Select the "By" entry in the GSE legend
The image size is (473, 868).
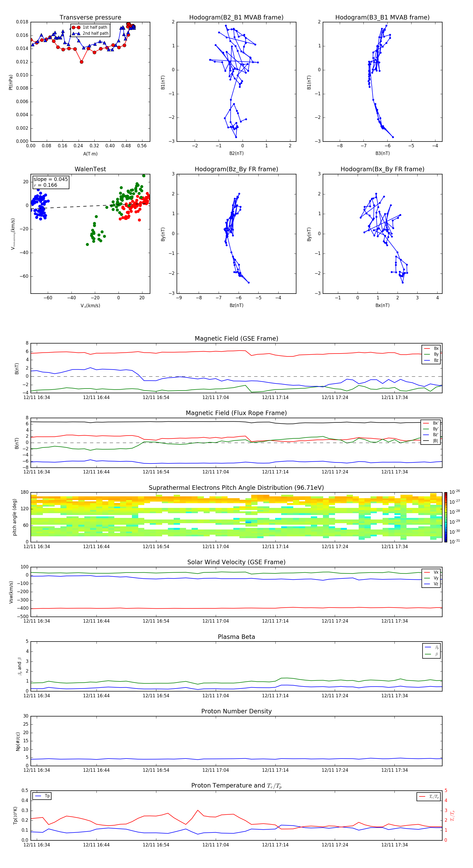point(431,354)
